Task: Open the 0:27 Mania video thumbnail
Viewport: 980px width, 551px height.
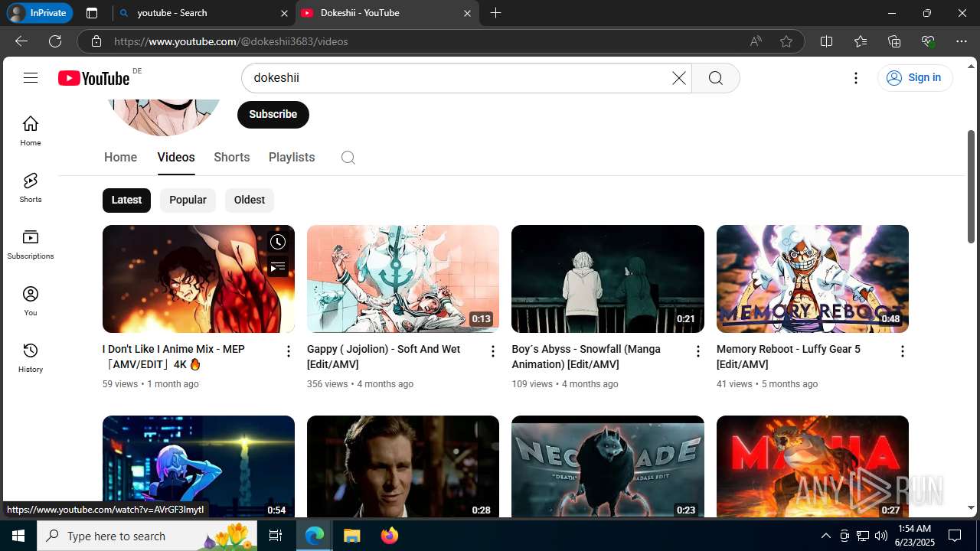Action: pyautogui.click(x=812, y=467)
